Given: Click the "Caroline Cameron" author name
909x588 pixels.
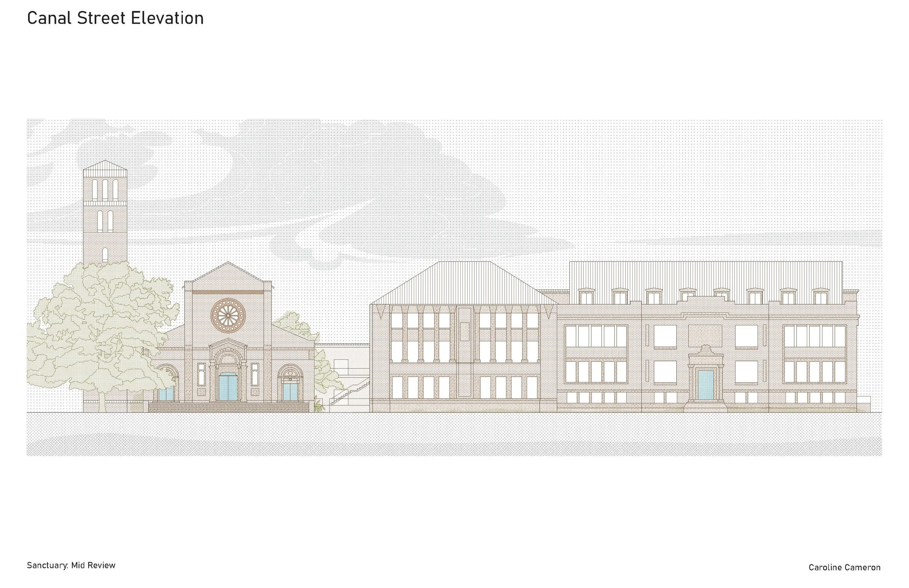Looking at the screenshot, I should [x=844, y=568].
